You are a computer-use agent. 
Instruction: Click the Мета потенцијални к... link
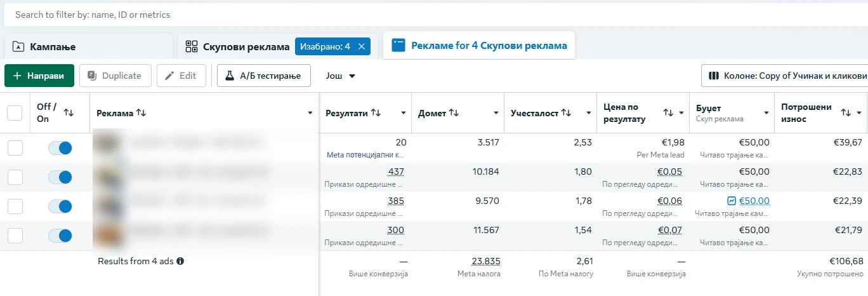click(x=365, y=154)
